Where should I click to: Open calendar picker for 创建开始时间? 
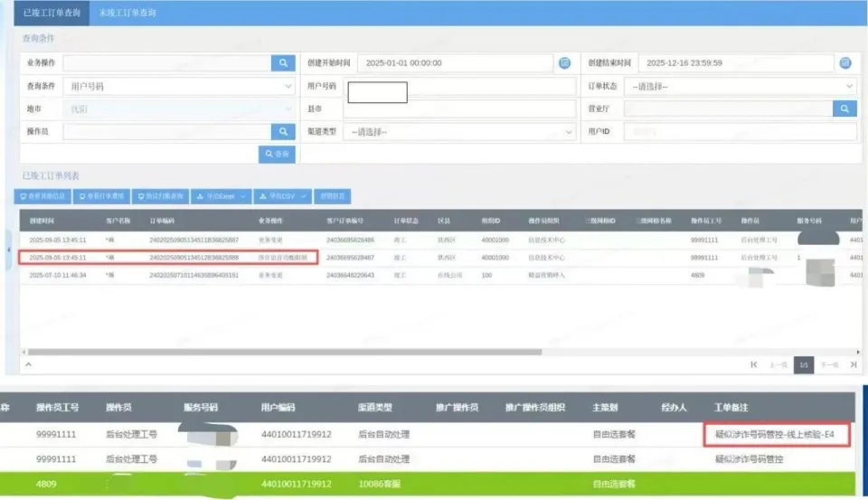click(x=564, y=63)
